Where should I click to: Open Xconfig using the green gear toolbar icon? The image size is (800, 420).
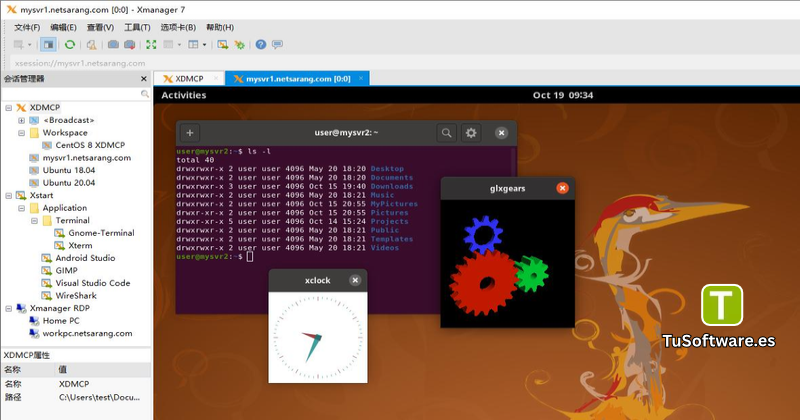point(239,45)
